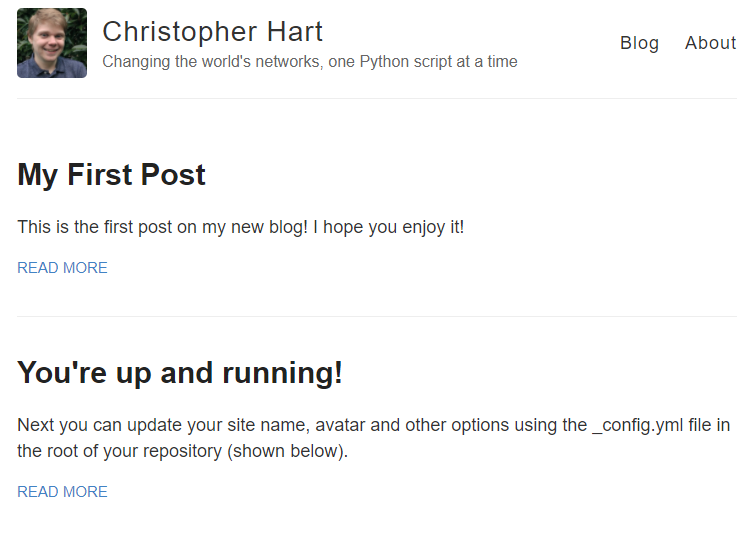Click READ MORE under My First Post
This screenshot has width=752, height=542.
[x=62, y=268]
